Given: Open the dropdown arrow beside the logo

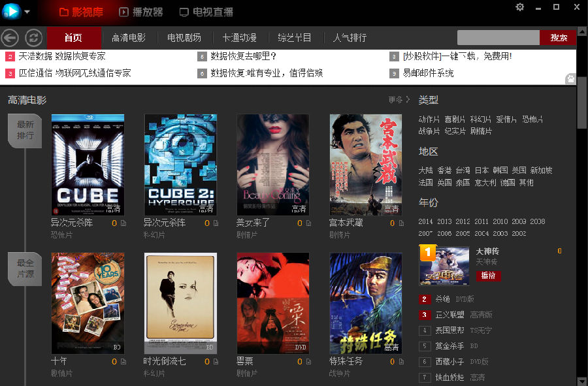Looking at the screenshot, I should [x=27, y=12].
